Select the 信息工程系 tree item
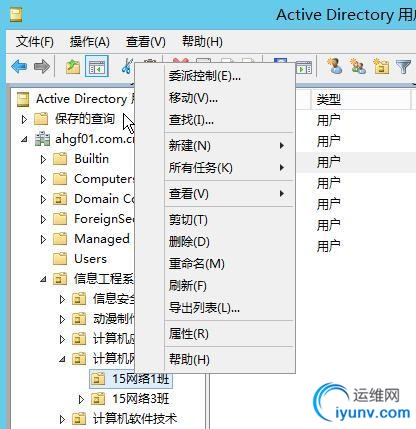The image size is (416, 429). (x=104, y=279)
